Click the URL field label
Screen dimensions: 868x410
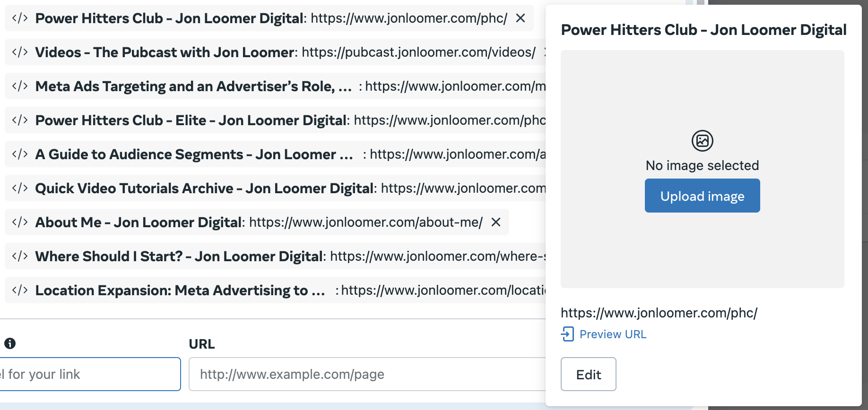pyautogui.click(x=202, y=344)
